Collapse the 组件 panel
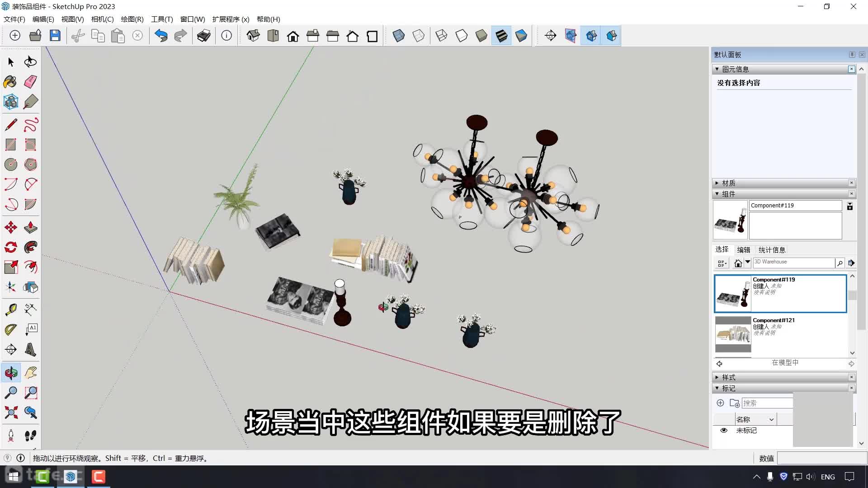 [x=717, y=194]
